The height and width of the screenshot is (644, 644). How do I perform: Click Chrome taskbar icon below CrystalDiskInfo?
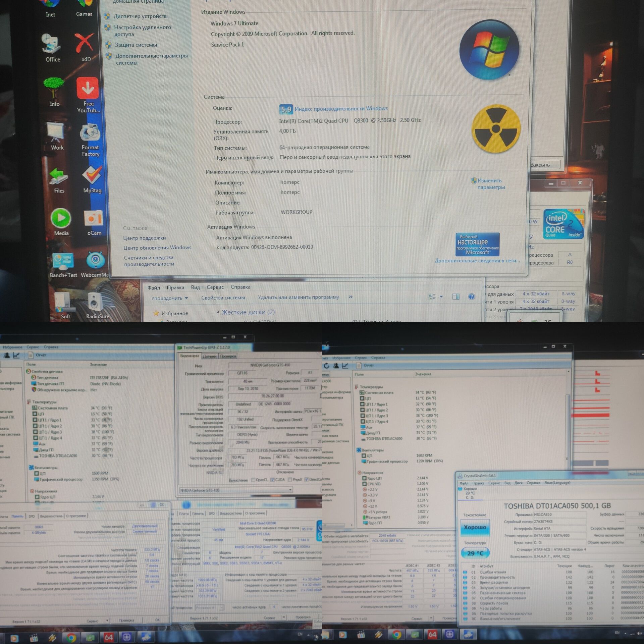(396, 635)
